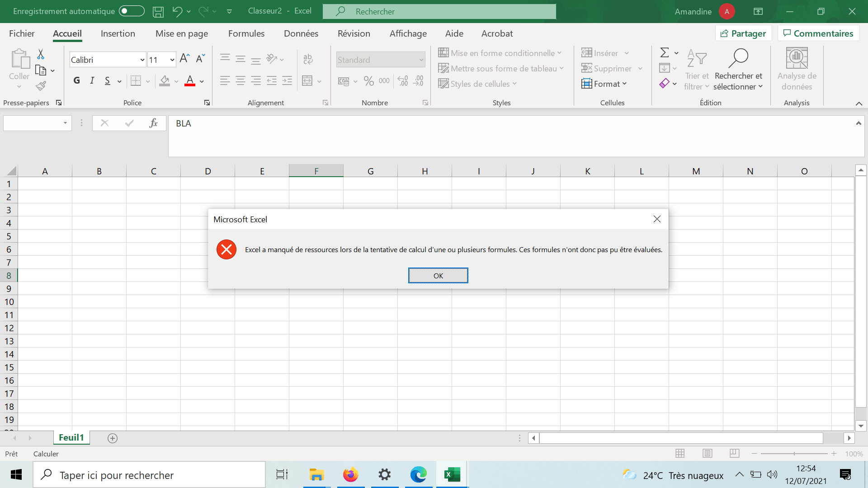Click the AutoSum sigma icon

point(665,52)
